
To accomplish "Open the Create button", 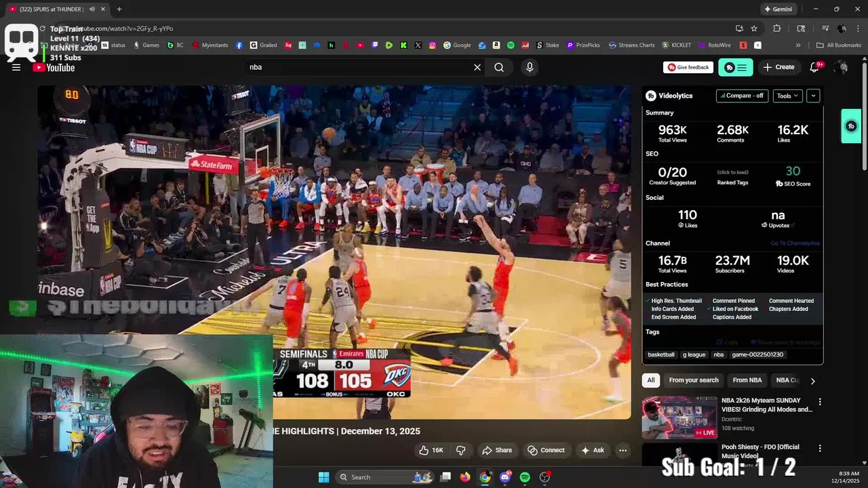I will tap(778, 67).
